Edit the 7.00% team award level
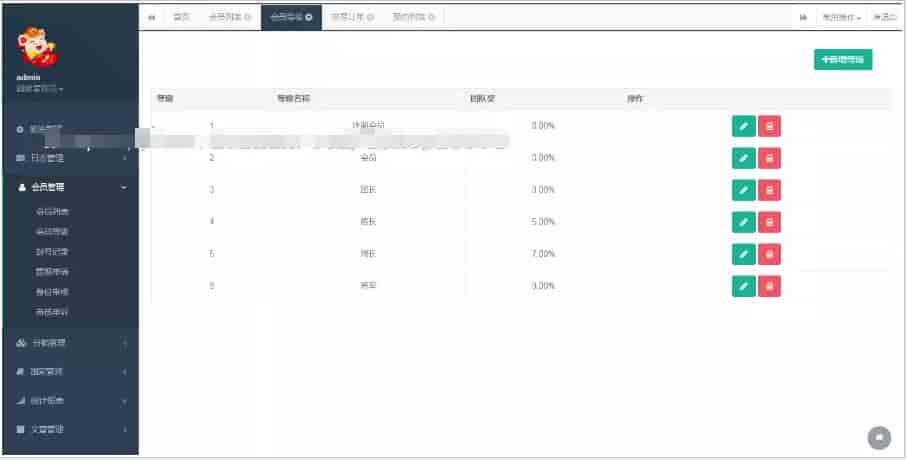907x460 pixels. [x=743, y=254]
